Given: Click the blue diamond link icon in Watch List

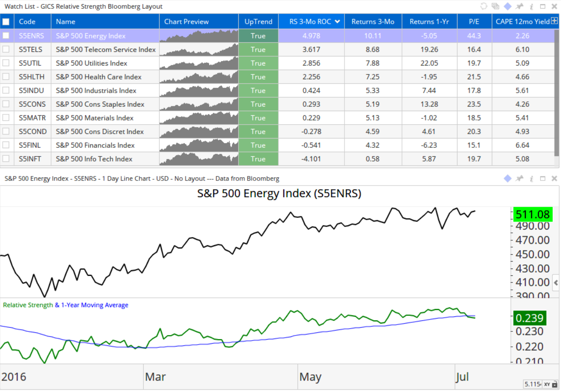Looking at the screenshot, I should pyautogui.click(x=508, y=6).
